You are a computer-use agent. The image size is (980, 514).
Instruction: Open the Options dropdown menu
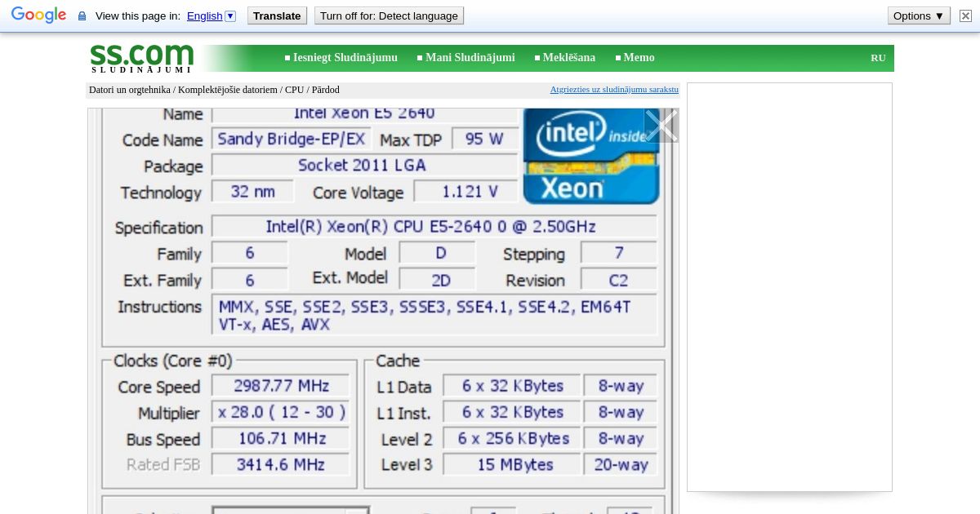919,16
